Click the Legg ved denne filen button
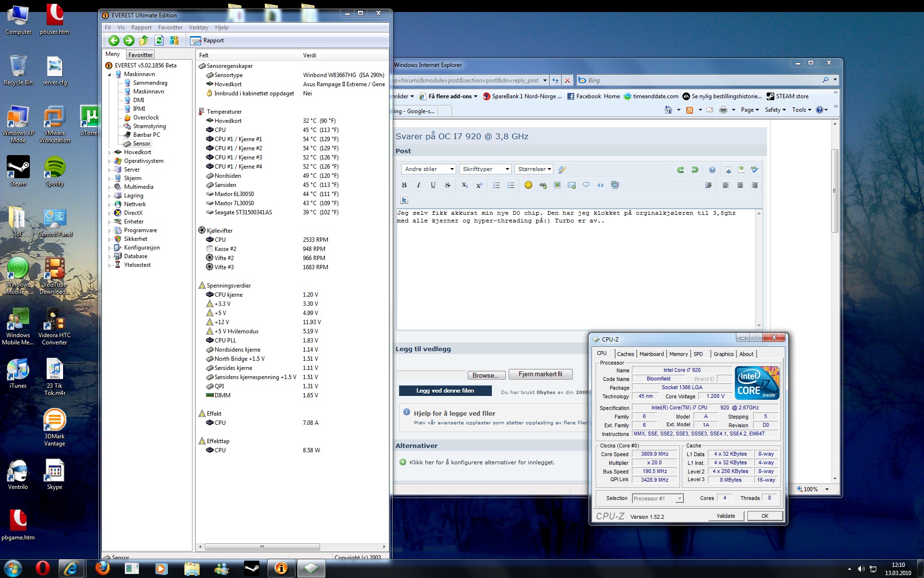924x578 pixels. pyautogui.click(x=445, y=391)
